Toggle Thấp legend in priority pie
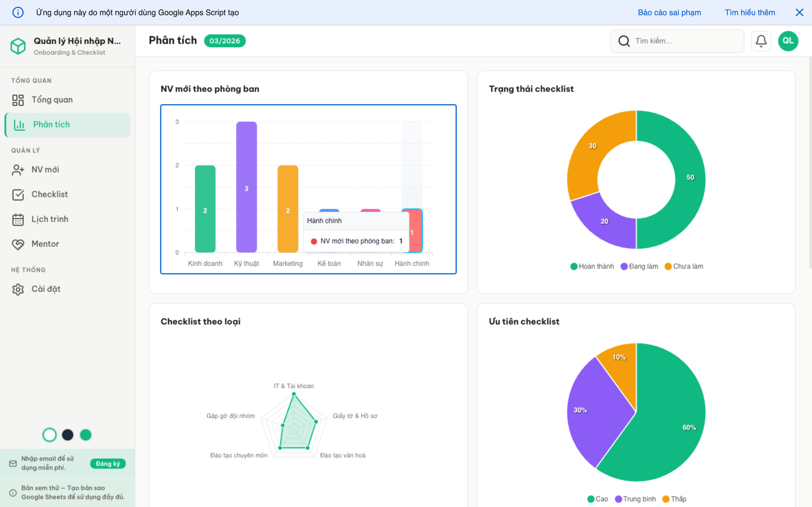 tap(674, 499)
